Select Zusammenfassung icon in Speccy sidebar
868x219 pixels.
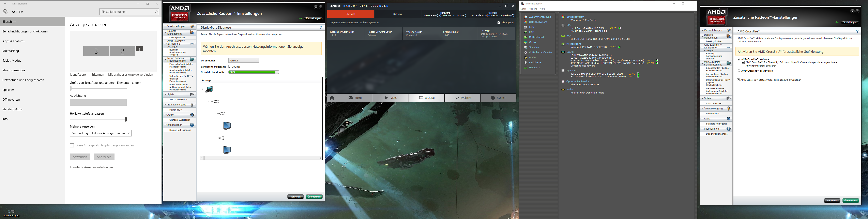click(526, 17)
